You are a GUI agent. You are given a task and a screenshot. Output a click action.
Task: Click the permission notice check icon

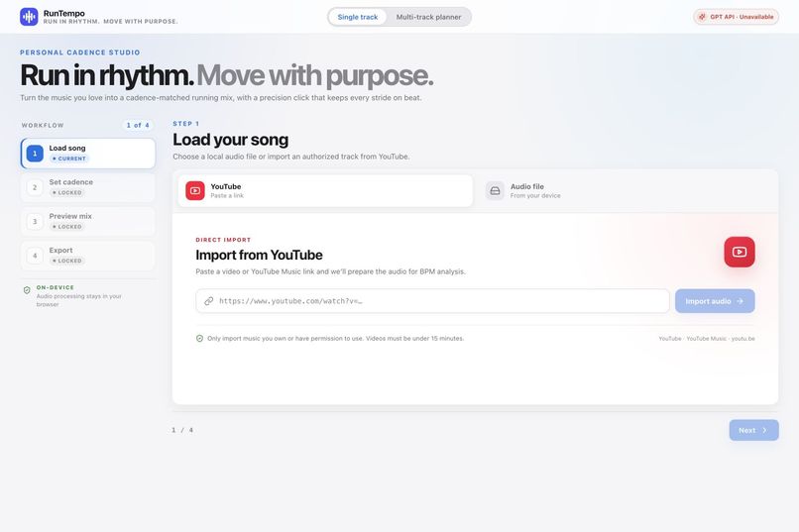[200, 338]
